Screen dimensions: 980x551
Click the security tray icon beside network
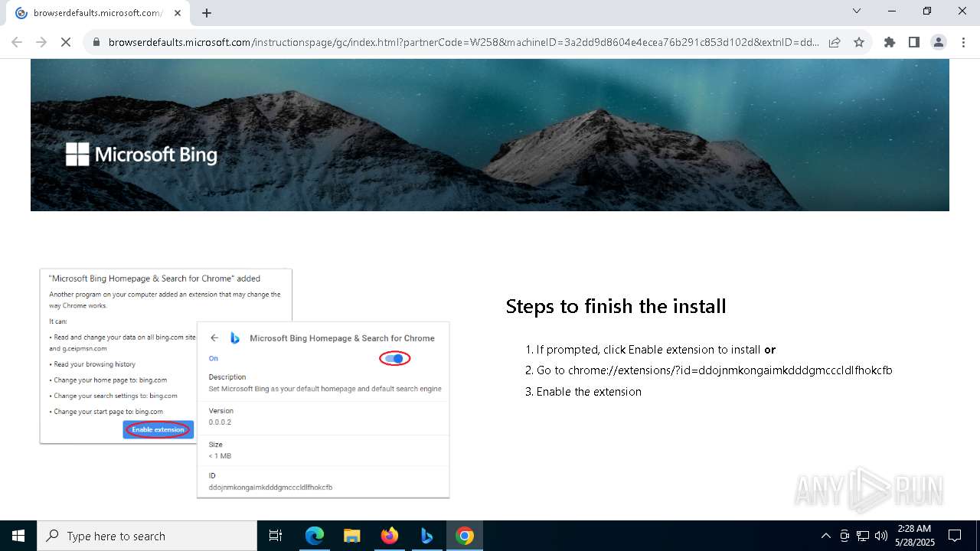pos(844,536)
